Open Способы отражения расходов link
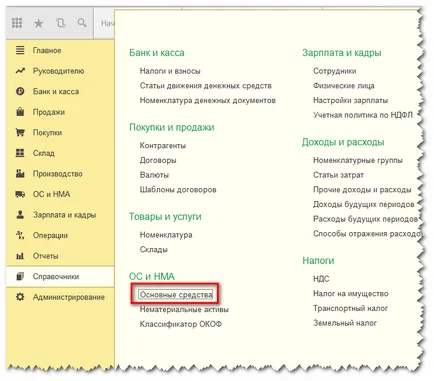Image resolution: width=434 pixels, height=381 pixels. (x=367, y=234)
